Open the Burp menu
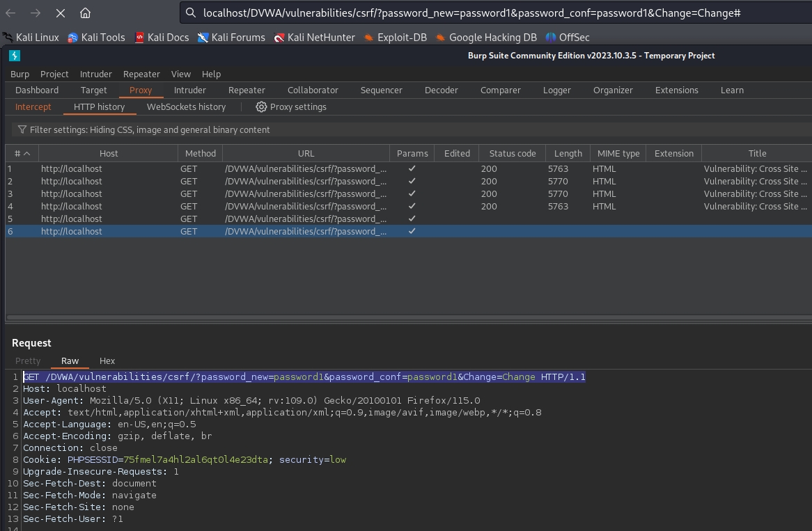812x531 pixels. [19, 74]
